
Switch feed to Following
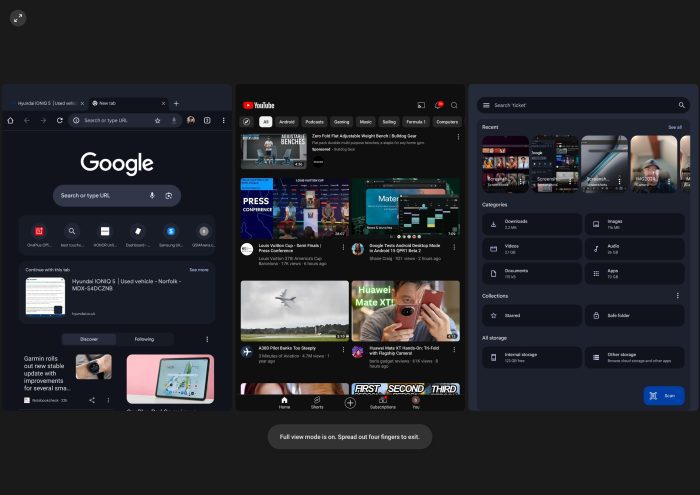tap(145, 339)
